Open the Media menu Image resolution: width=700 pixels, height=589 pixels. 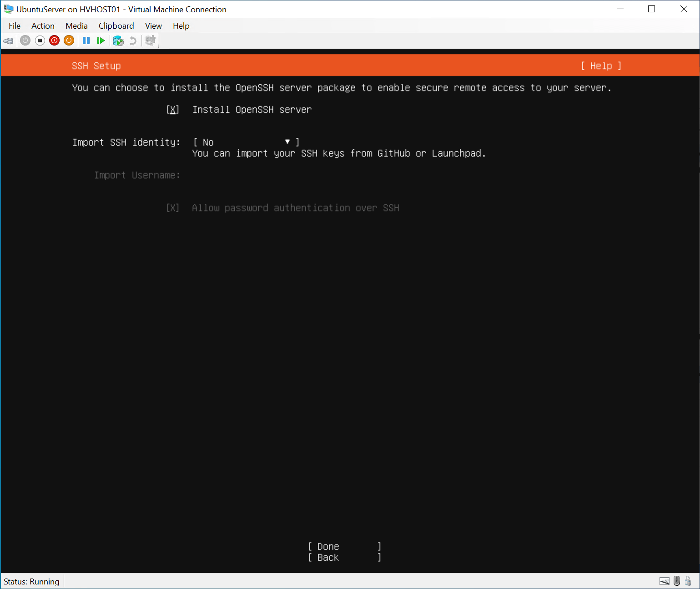tap(76, 26)
